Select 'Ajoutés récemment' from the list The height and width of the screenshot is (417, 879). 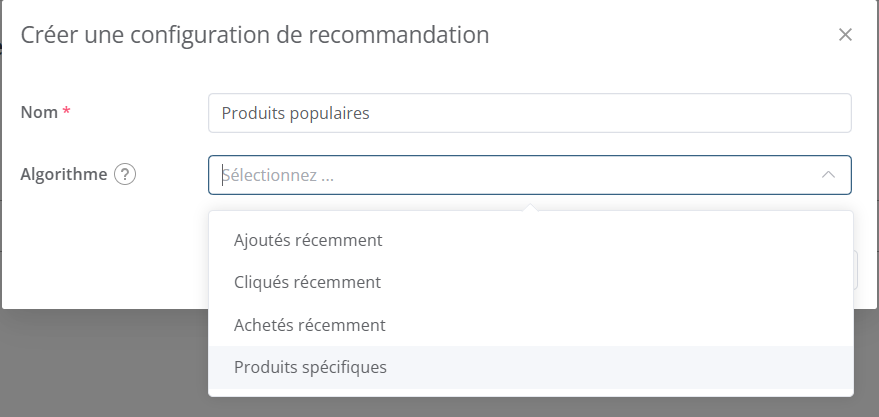tap(308, 240)
